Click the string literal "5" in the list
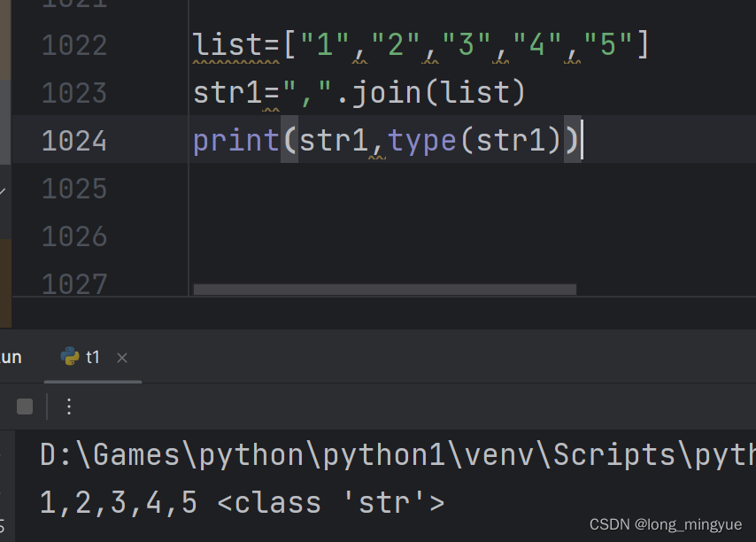Image resolution: width=756 pixels, height=542 pixels. click(x=609, y=44)
